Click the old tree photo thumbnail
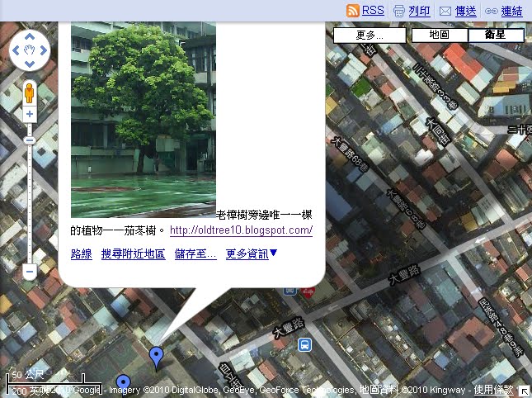The height and width of the screenshot is (398, 532). [144, 120]
